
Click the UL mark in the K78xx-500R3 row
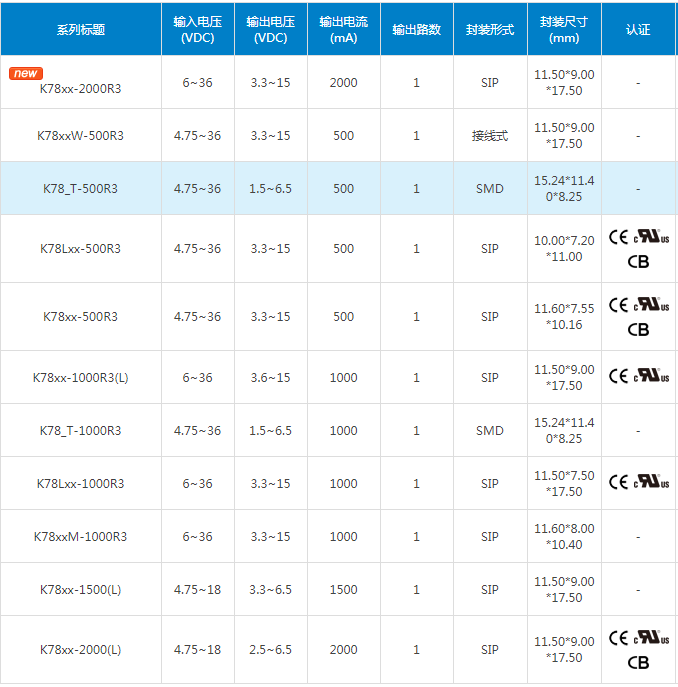651,305
